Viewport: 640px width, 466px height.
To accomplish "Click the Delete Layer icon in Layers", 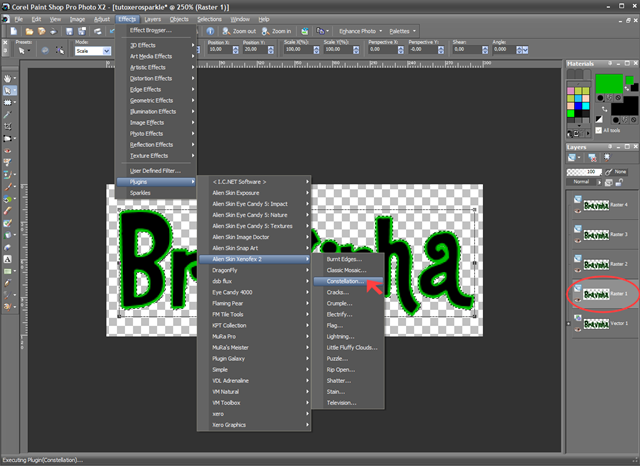I will (592, 158).
